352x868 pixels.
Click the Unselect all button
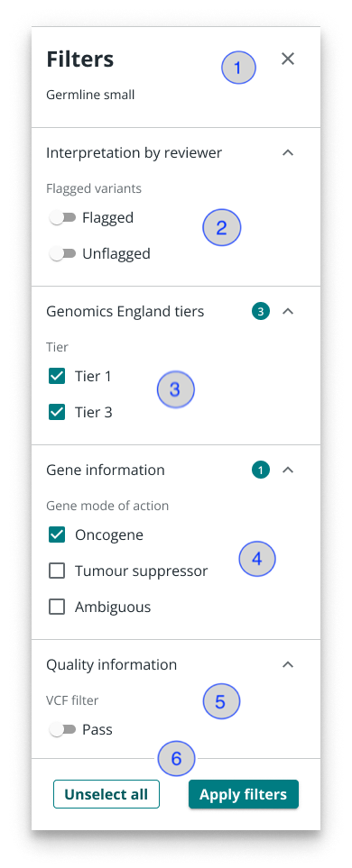pyautogui.click(x=107, y=794)
